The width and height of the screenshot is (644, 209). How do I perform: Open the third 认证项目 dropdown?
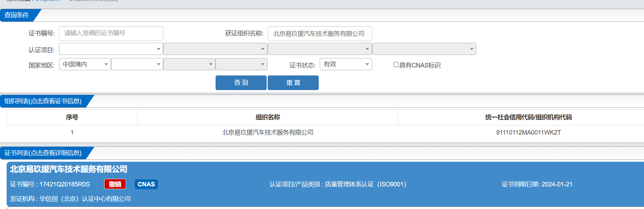(320, 49)
